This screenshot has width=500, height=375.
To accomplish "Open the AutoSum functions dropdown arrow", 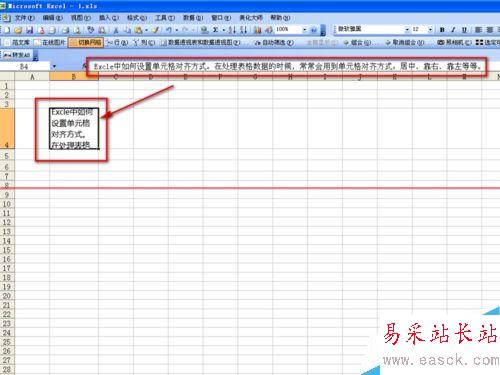I will [224, 30].
